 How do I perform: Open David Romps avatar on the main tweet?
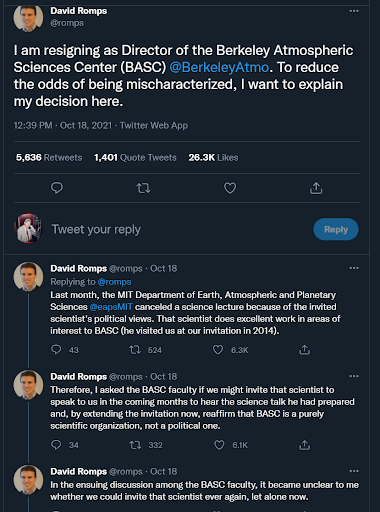coord(28,17)
